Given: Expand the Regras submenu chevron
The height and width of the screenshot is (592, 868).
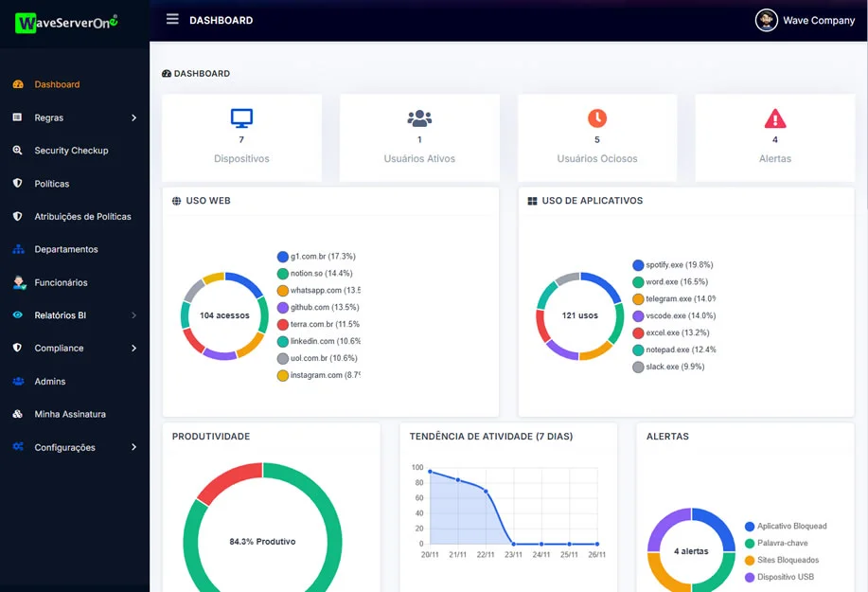Looking at the screenshot, I should click(x=133, y=117).
